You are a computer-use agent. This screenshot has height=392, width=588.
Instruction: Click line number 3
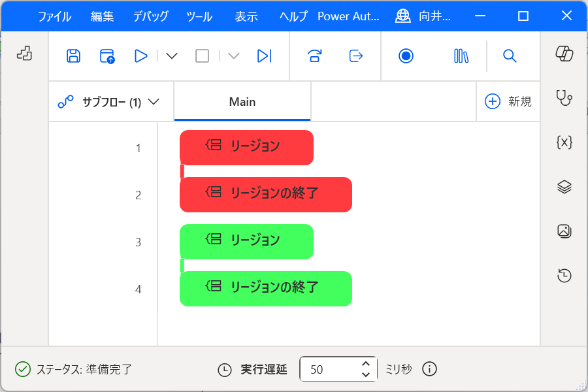tap(139, 242)
